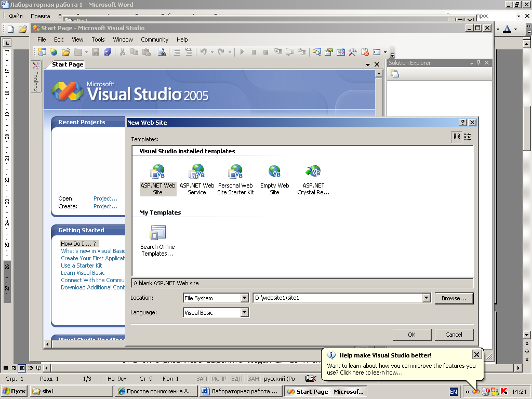
Task: Toggle ЗАМ overtype mode in Word status bar
Action: pos(253,379)
